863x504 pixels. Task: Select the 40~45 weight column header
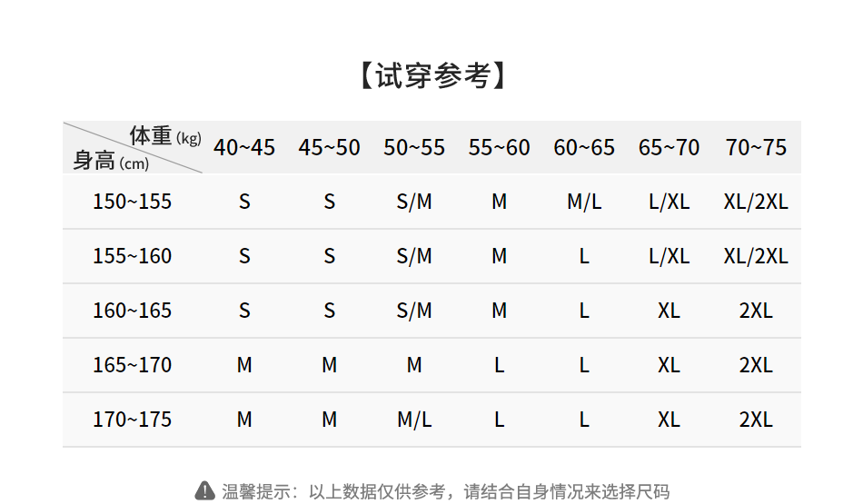click(244, 147)
